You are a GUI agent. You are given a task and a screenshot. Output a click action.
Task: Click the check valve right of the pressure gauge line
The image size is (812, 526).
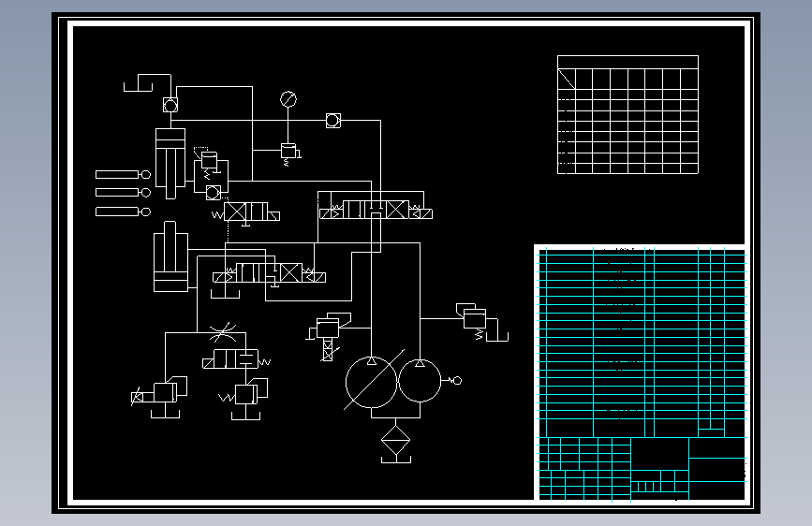click(x=333, y=121)
